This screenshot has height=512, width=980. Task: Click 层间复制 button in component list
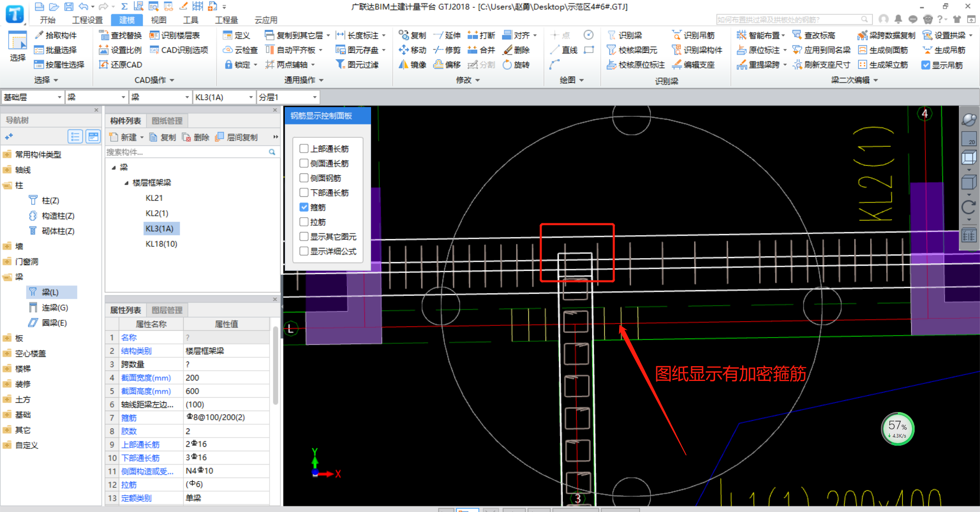click(237, 137)
